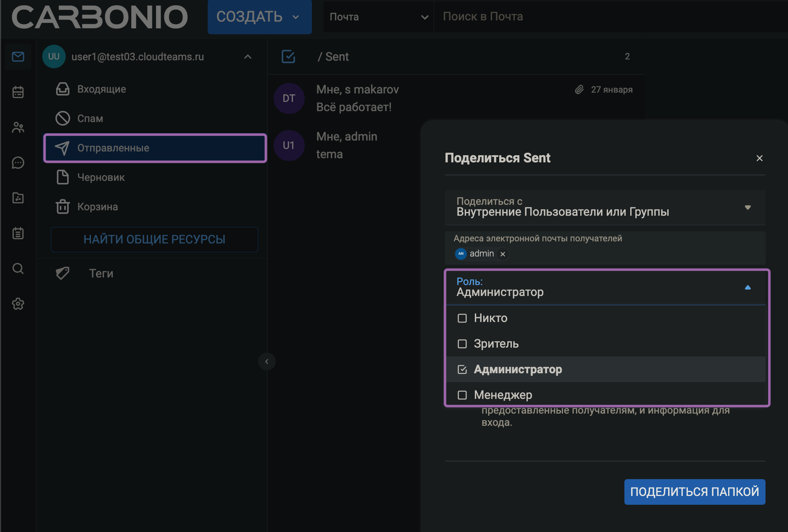Open the Search magnifier icon in sidebar
This screenshot has width=788, height=532.
click(x=18, y=268)
